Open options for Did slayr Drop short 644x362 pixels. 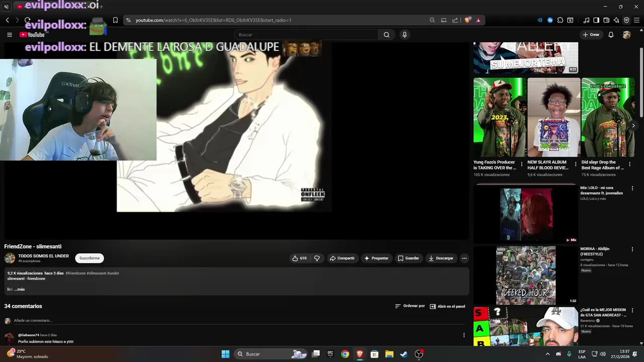point(629,164)
